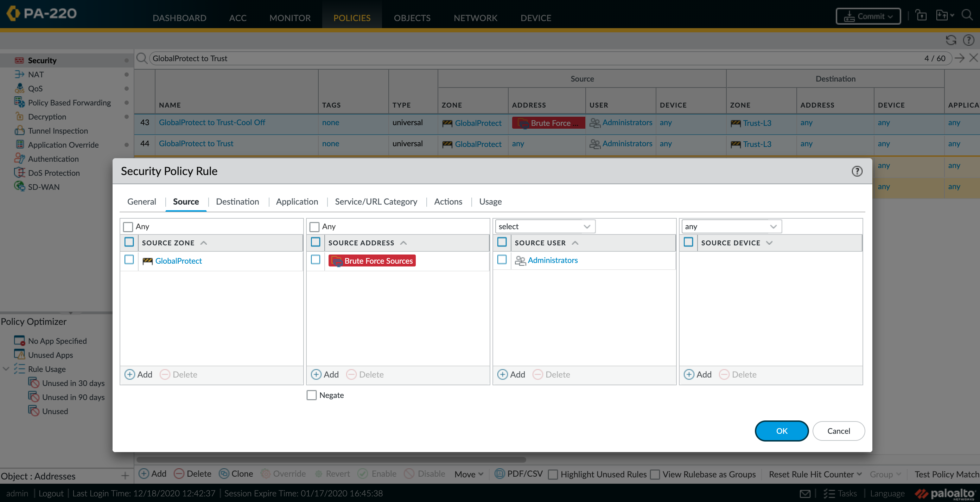
Task: Switch to the Application tab
Action: tap(297, 202)
